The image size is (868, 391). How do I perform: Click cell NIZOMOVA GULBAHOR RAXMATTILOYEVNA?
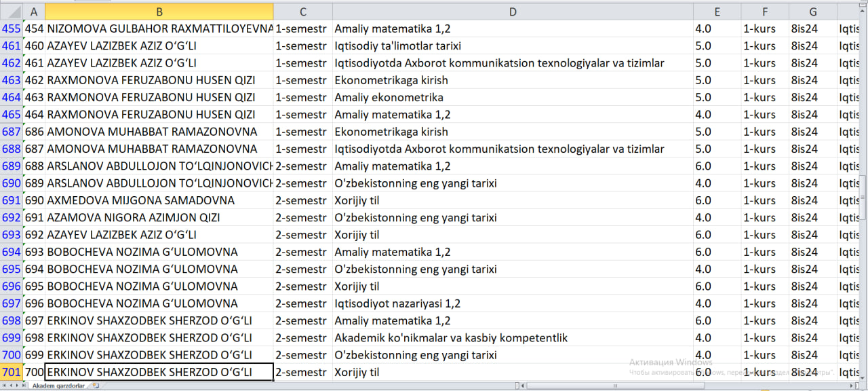[159, 29]
